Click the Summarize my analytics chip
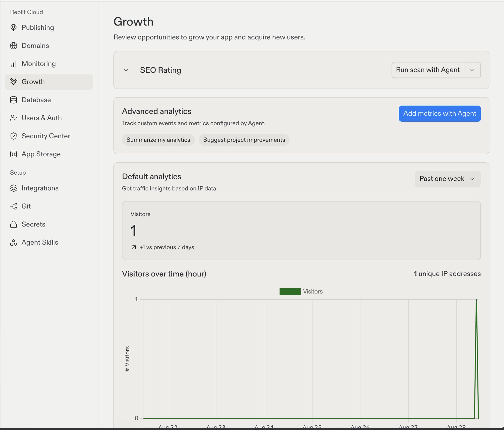 pyautogui.click(x=158, y=140)
